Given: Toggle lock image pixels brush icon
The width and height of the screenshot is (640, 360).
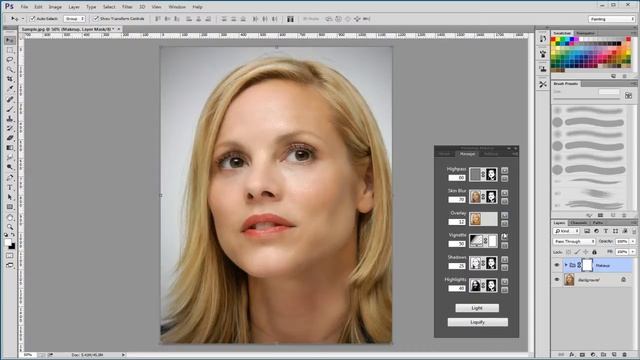Looking at the screenshot, I should pos(577,252).
